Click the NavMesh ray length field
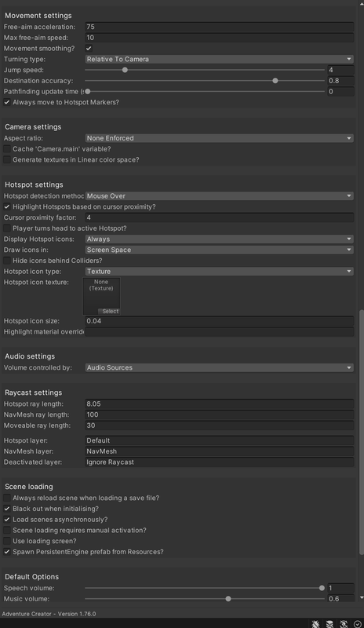The image size is (364, 628). [219, 414]
